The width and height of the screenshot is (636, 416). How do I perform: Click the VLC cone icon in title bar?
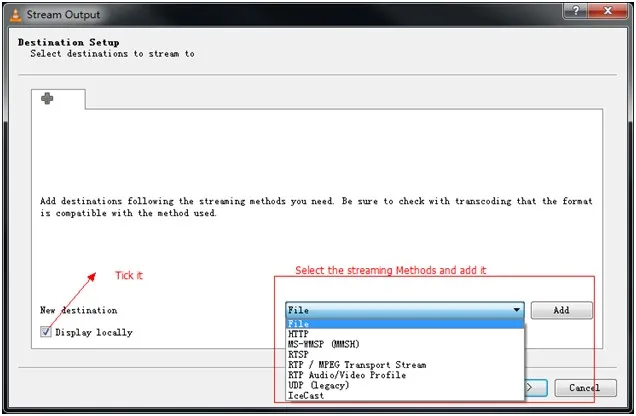(x=15, y=15)
